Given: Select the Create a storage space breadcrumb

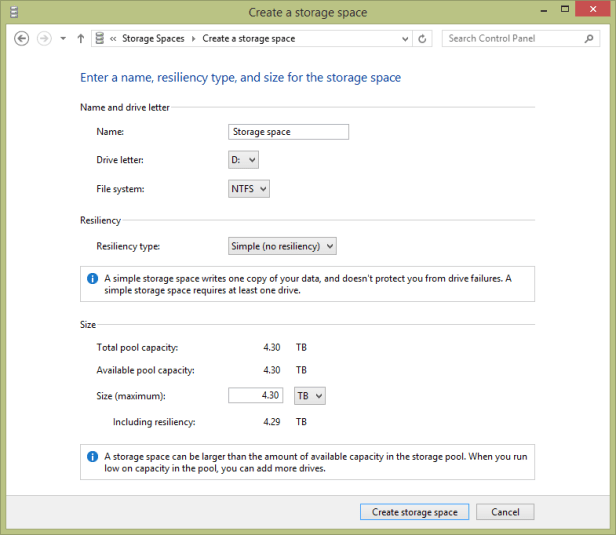Looking at the screenshot, I should [248, 38].
